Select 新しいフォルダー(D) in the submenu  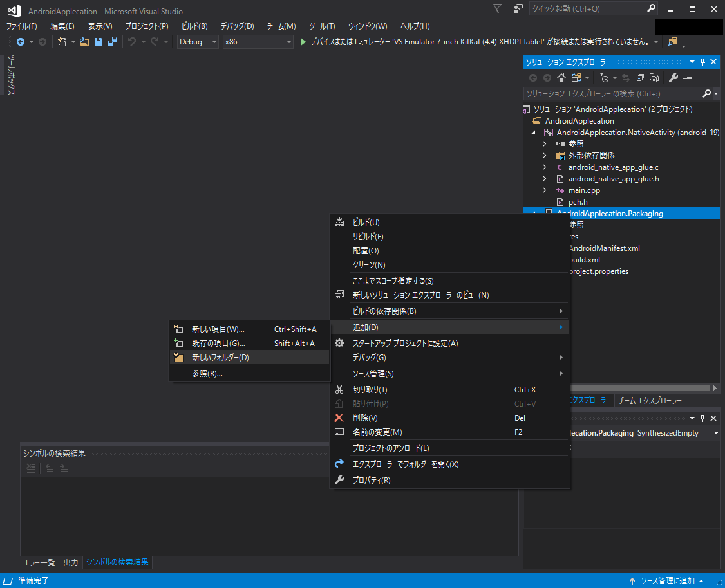pyautogui.click(x=220, y=358)
